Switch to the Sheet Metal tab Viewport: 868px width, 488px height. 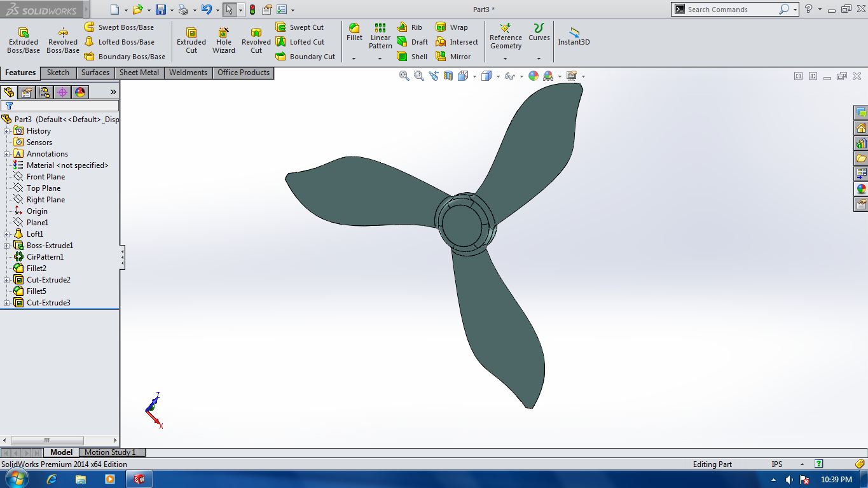tap(139, 73)
